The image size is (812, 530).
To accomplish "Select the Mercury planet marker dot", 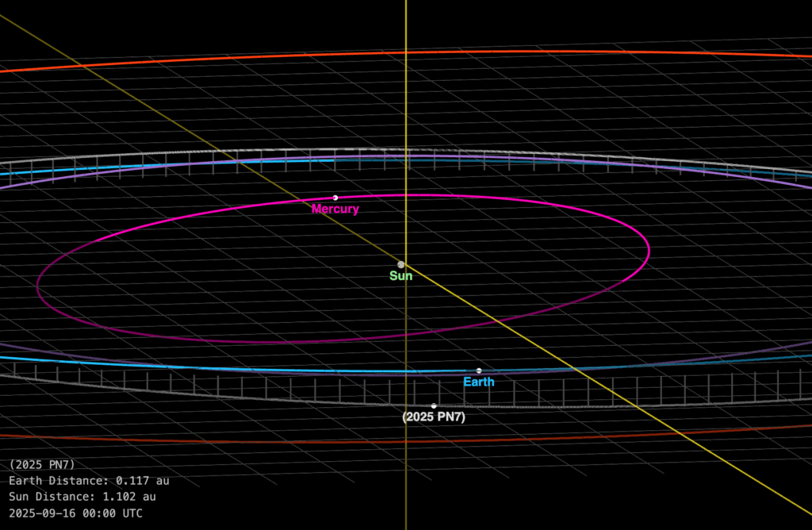I will tap(335, 198).
